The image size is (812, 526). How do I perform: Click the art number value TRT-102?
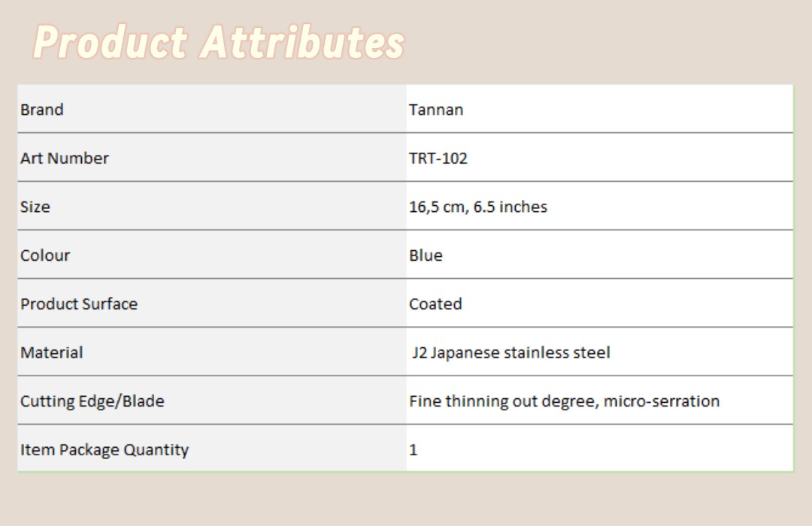pyautogui.click(x=438, y=159)
